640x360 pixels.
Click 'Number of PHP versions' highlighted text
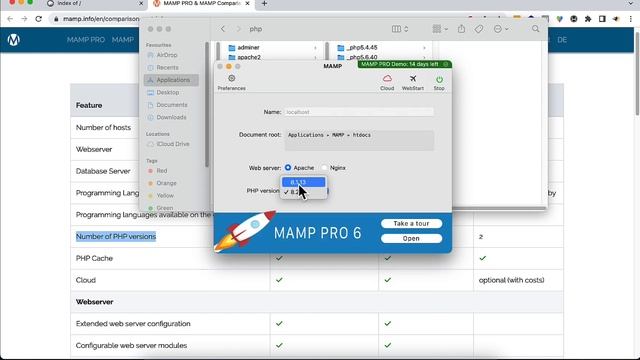coord(116,236)
